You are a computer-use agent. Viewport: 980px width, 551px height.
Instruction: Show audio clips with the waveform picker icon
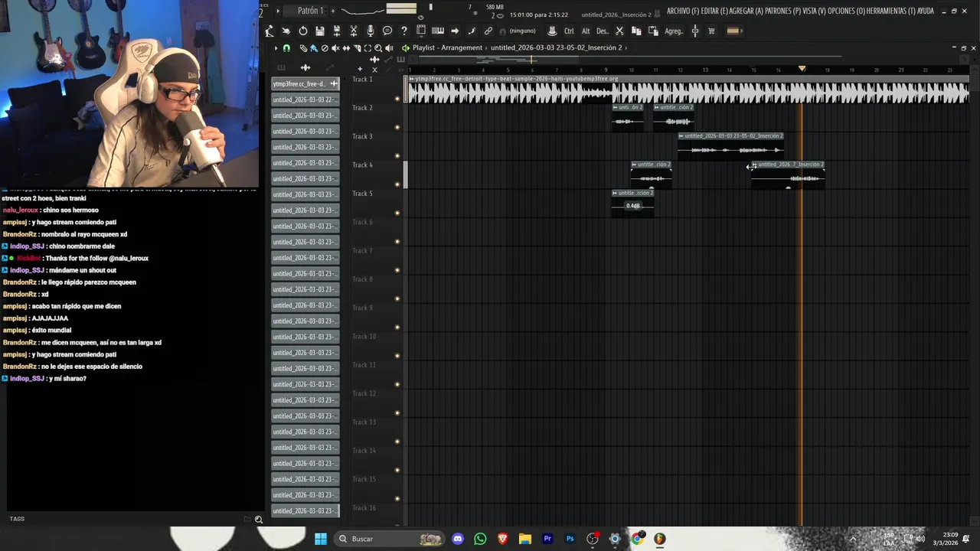pos(305,67)
